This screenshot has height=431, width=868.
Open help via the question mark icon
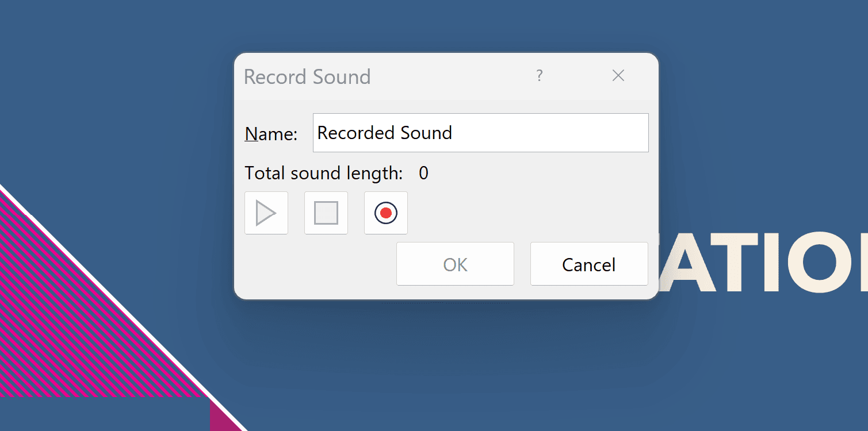(x=539, y=75)
